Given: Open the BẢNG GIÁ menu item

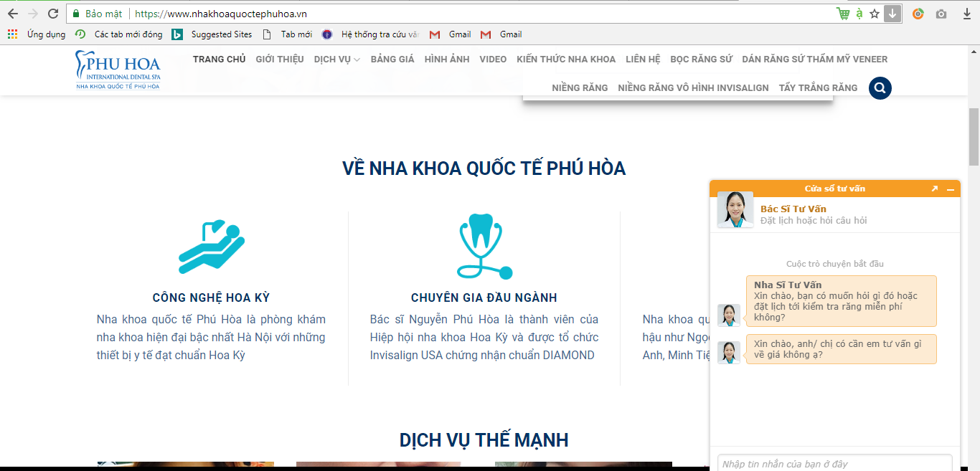Looking at the screenshot, I should 392,60.
